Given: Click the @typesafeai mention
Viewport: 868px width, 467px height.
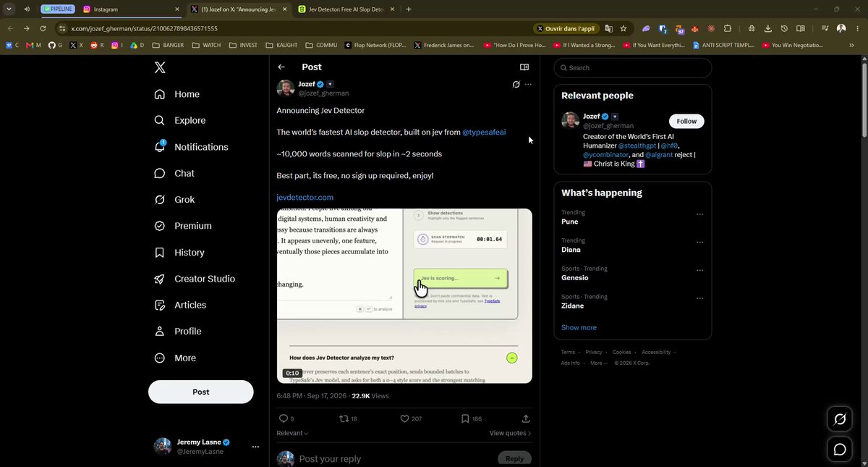Looking at the screenshot, I should click(x=484, y=132).
